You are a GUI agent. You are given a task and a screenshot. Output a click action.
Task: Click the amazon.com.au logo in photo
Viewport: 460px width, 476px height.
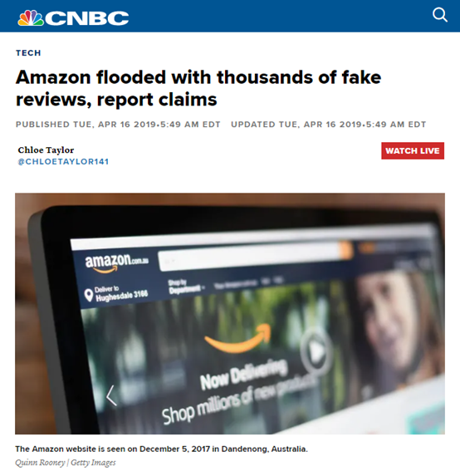pos(116,263)
